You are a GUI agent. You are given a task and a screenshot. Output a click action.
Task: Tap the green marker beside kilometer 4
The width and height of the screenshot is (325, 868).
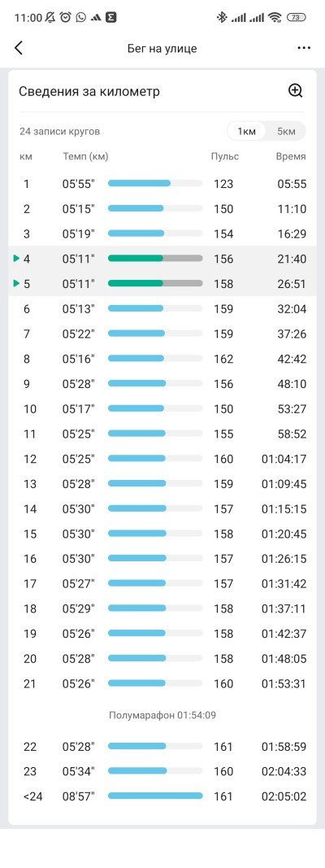(x=16, y=259)
